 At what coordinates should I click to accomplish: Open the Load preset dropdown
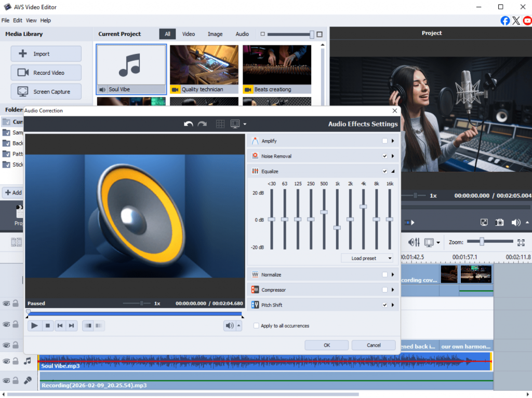pos(367,258)
